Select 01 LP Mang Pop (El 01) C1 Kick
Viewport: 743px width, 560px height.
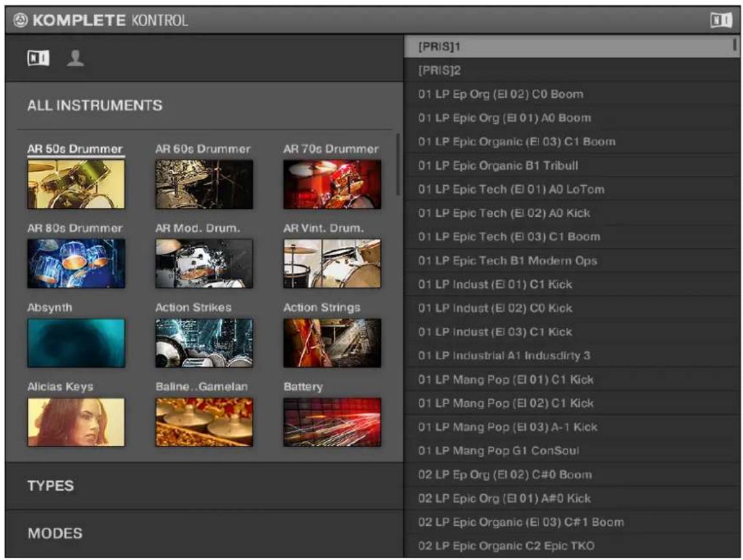[571, 379]
